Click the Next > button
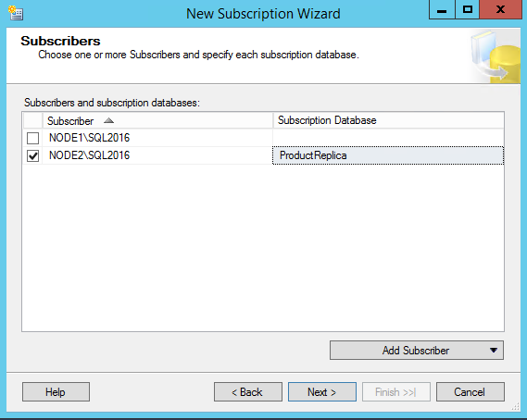 coord(322,392)
